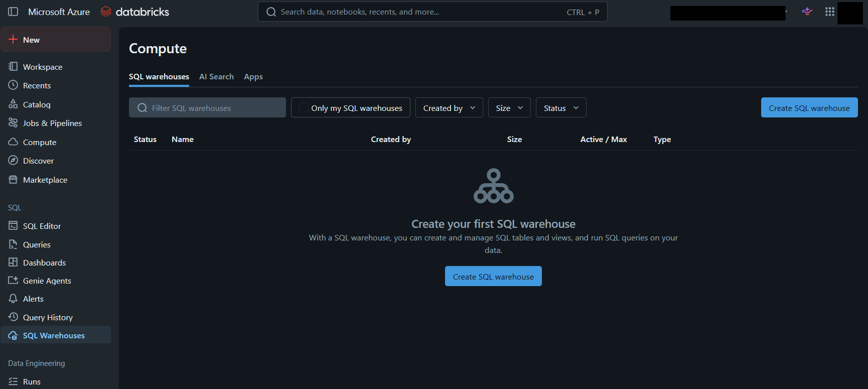This screenshot has width=868, height=389.
Task: Switch to the AI Search tab
Action: pos(216,77)
